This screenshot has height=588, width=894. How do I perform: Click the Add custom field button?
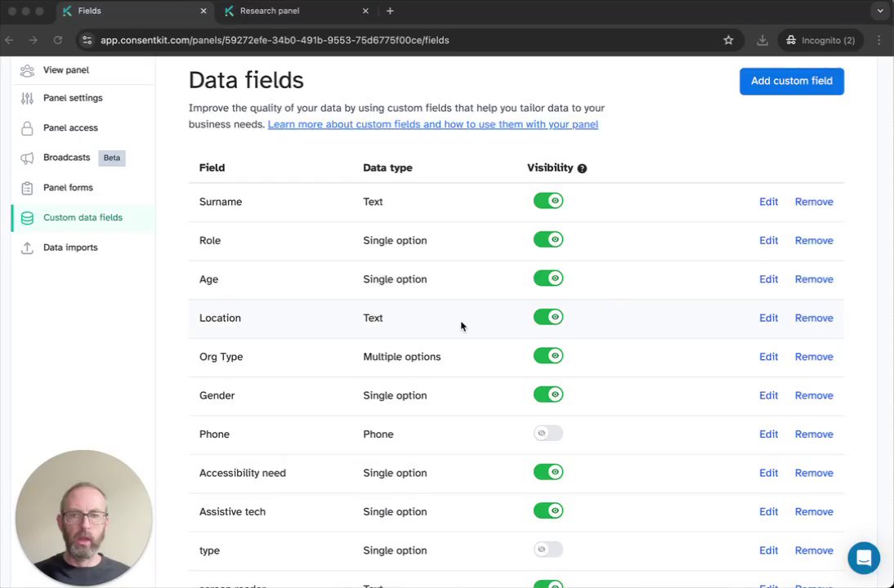[791, 81]
